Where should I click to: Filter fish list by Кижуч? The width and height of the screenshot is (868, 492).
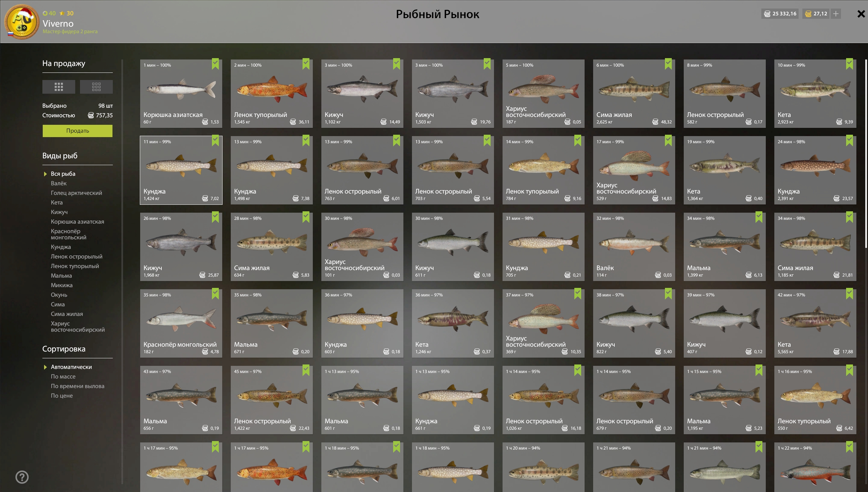pos(59,212)
